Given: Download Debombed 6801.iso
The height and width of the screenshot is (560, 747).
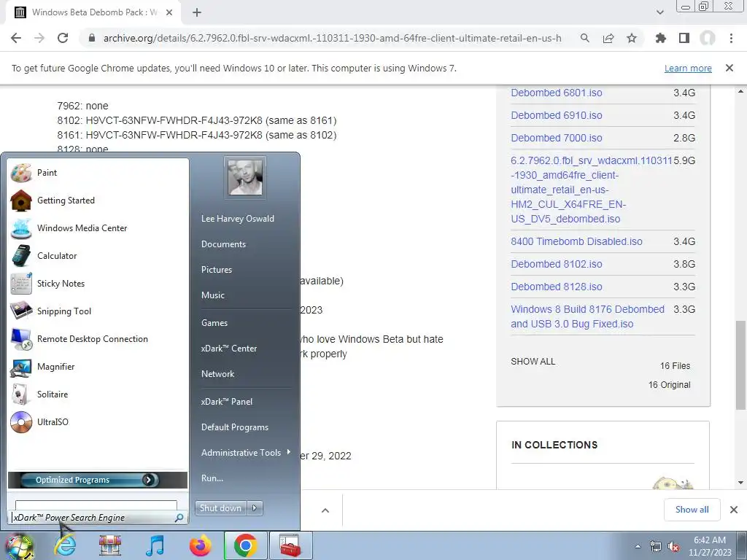Looking at the screenshot, I should coord(557,93).
